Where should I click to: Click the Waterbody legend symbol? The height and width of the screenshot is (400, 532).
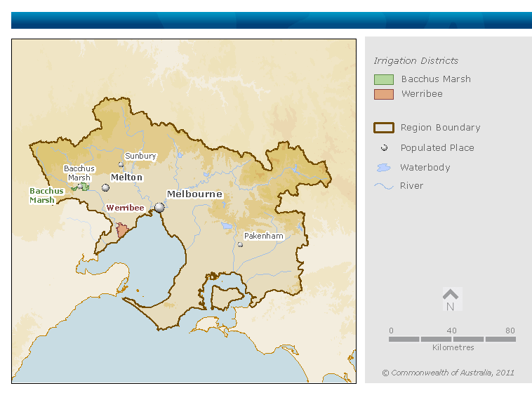tap(384, 167)
